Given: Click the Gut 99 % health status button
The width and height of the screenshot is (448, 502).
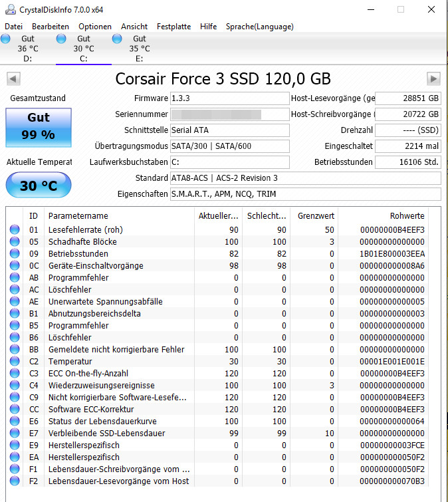Looking at the screenshot, I should pos(39,128).
